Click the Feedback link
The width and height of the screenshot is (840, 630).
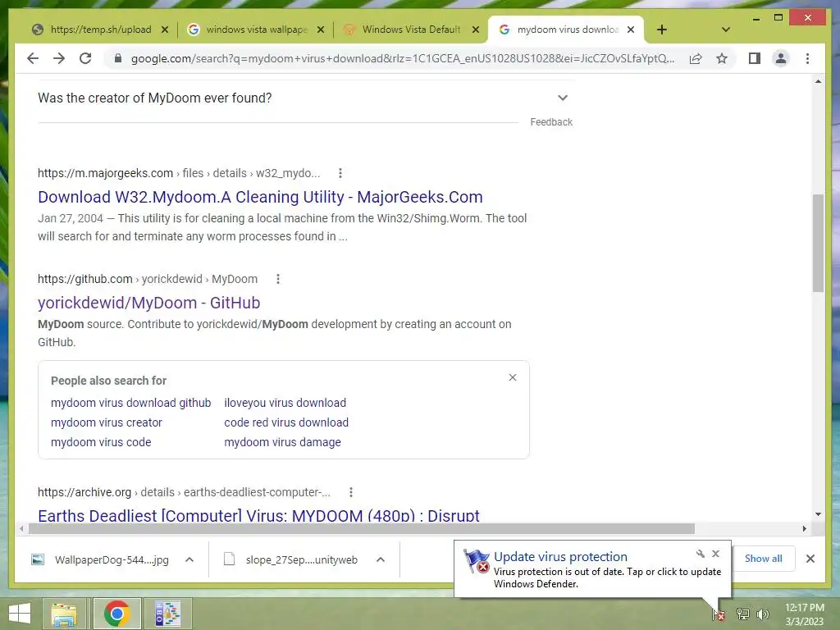[x=550, y=122]
